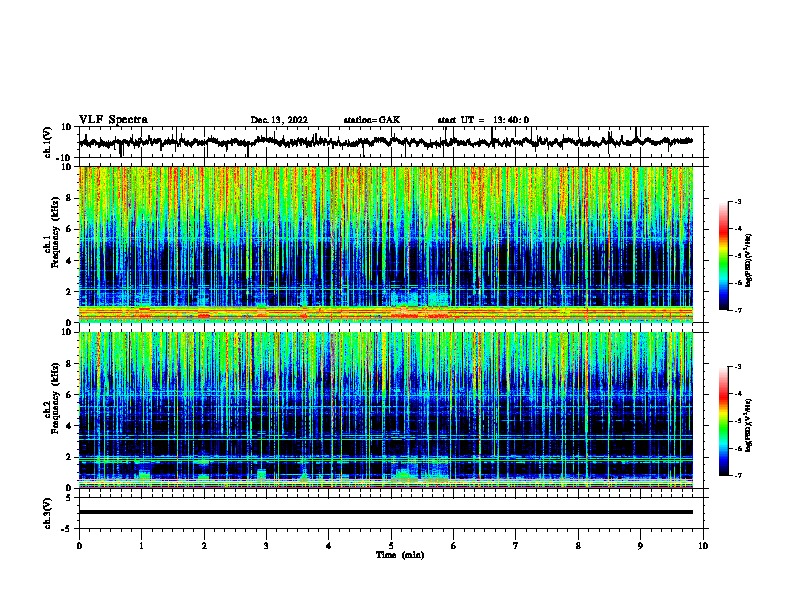Click the ch.3 flat black trace
This screenshot has height=612, width=792.
(386, 512)
